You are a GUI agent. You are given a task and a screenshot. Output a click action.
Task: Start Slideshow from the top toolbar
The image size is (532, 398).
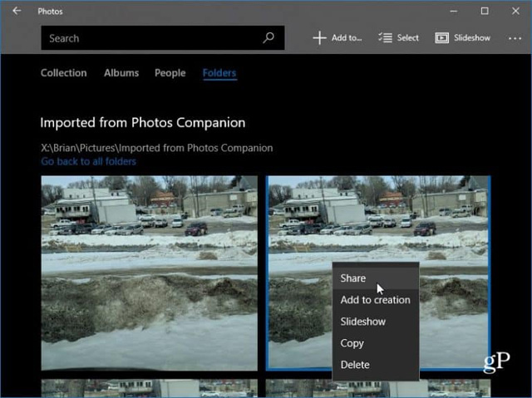(x=462, y=38)
